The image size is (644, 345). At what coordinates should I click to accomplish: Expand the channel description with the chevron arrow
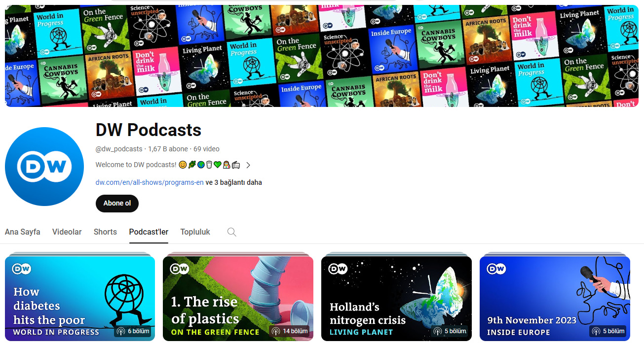coord(248,165)
